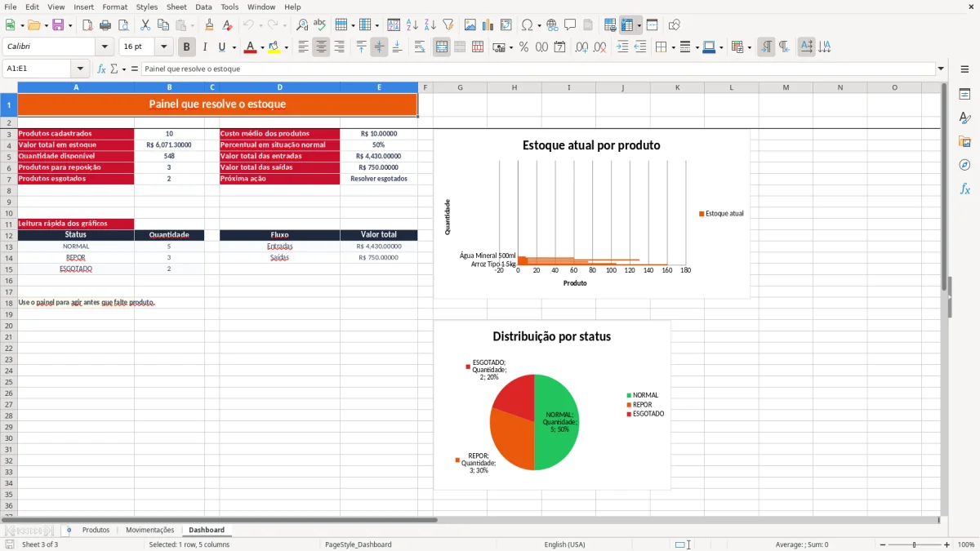Click the Cut scissors icon
Image resolution: width=980 pixels, height=551 pixels.
point(145,25)
